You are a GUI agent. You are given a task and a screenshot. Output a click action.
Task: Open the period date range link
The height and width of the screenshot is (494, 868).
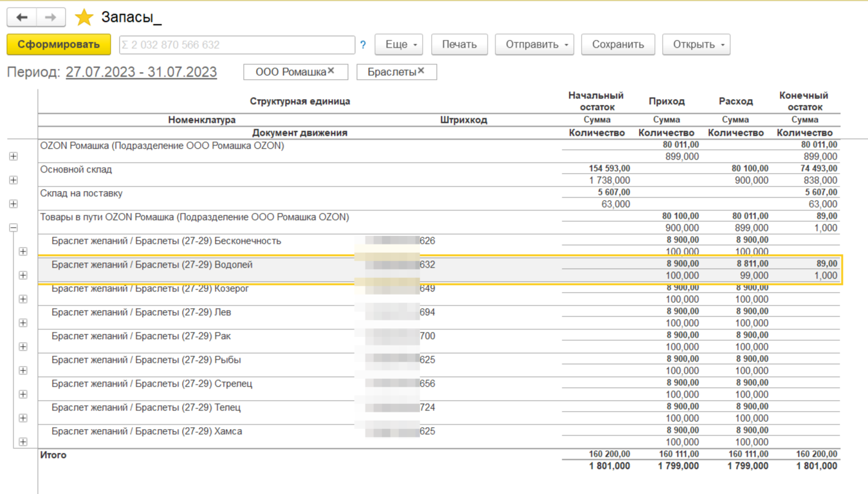pos(141,72)
